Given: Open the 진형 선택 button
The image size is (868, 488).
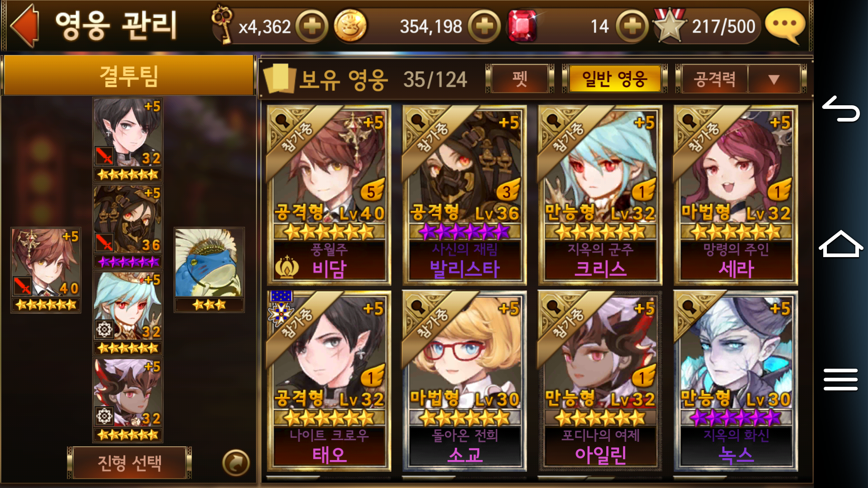Looking at the screenshot, I should (130, 463).
